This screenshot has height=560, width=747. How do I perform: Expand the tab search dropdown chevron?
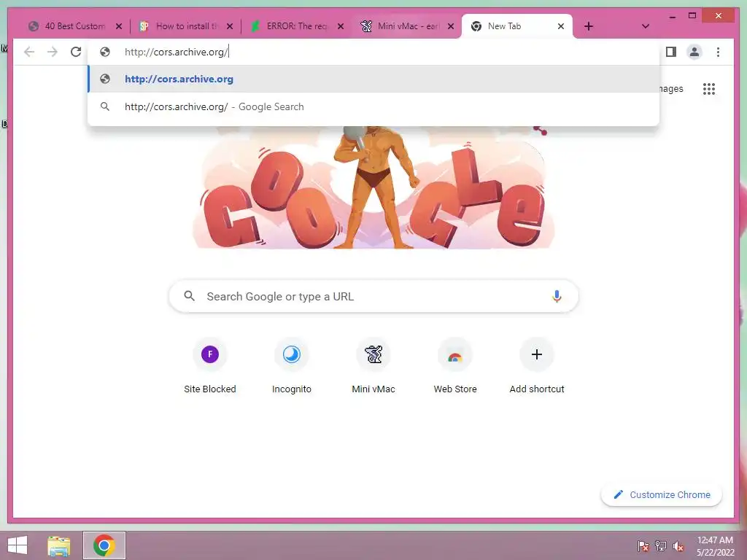pyautogui.click(x=646, y=26)
